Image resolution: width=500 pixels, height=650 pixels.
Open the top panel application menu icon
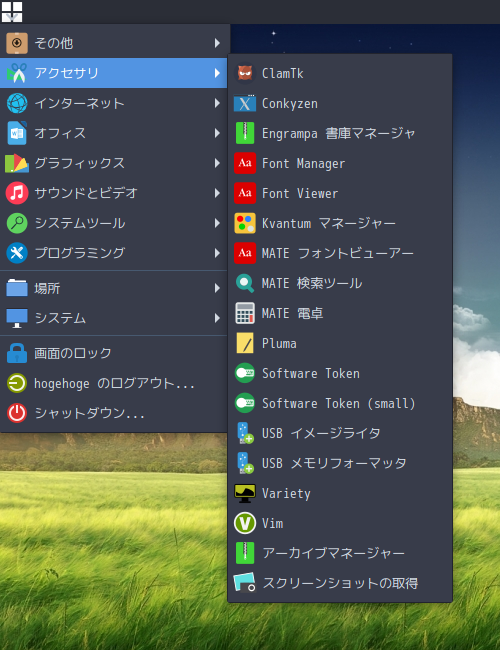pos(12,12)
